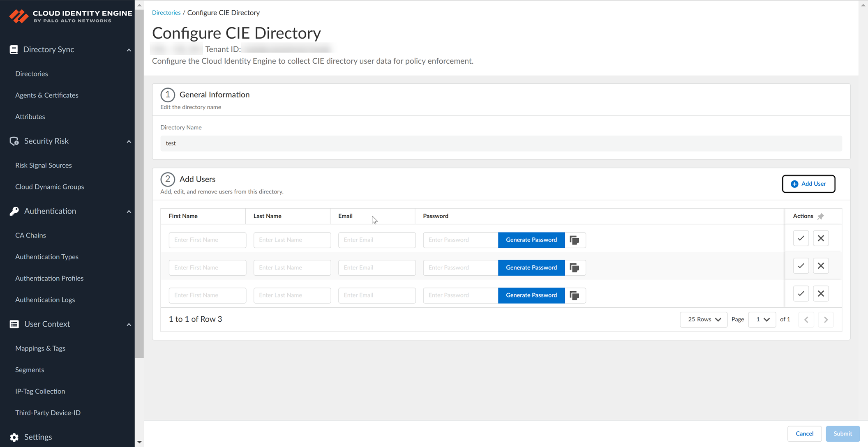Copy password icon in third user row
This screenshot has height=447, width=868.
point(575,295)
